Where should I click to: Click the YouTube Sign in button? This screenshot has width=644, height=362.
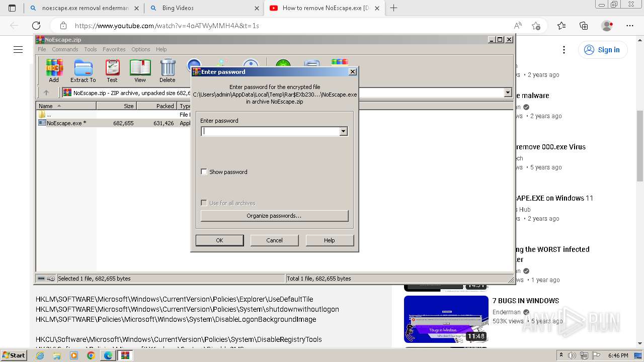coord(602,50)
